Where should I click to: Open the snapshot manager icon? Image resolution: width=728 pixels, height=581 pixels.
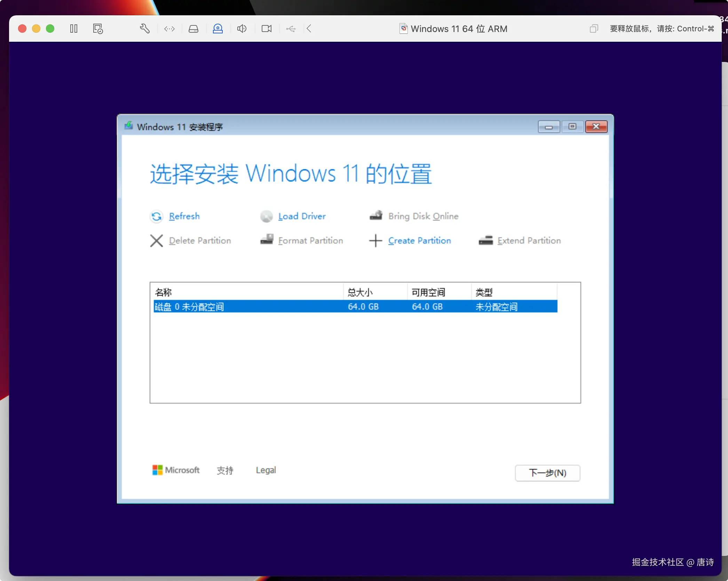(98, 29)
